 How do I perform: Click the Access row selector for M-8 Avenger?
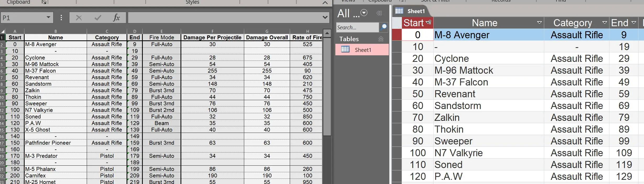click(x=397, y=35)
